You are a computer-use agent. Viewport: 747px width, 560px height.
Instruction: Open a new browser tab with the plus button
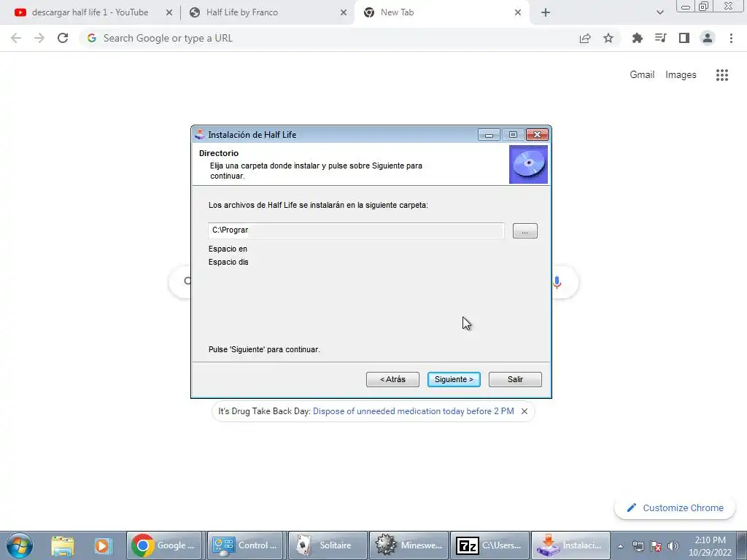click(x=546, y=13)
